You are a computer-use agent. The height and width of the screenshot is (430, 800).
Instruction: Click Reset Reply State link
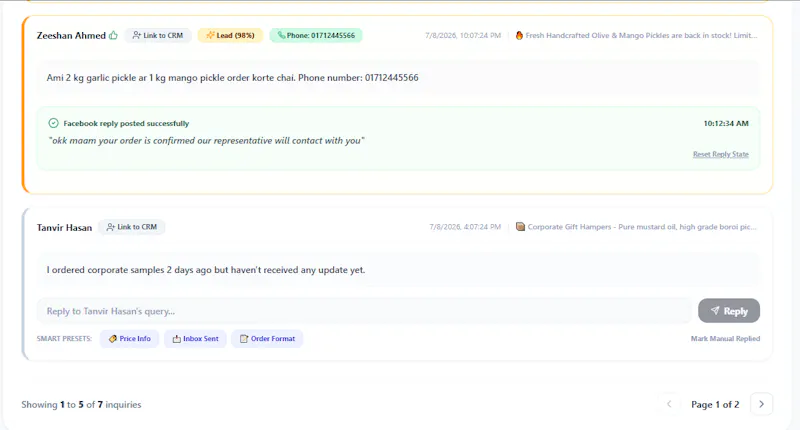(x=720, y=154)
